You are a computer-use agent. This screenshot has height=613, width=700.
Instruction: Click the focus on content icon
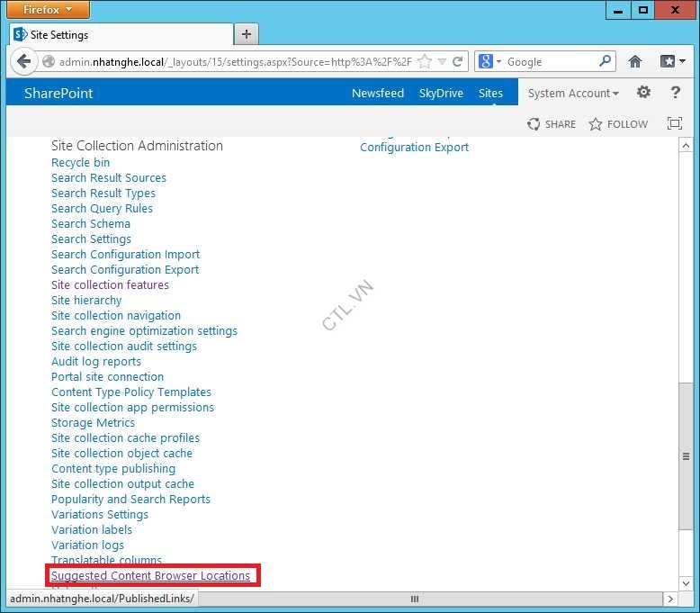(674, 123)
